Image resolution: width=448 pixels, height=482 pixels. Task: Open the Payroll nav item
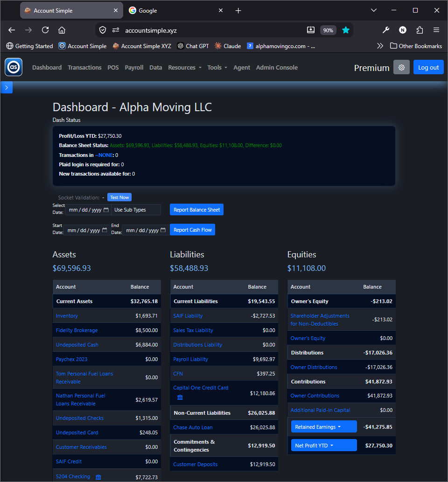pyautogui.click(x=134, y=68)
